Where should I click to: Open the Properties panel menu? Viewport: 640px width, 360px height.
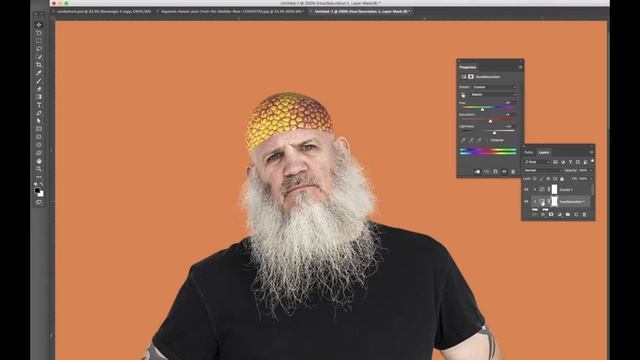520,67
